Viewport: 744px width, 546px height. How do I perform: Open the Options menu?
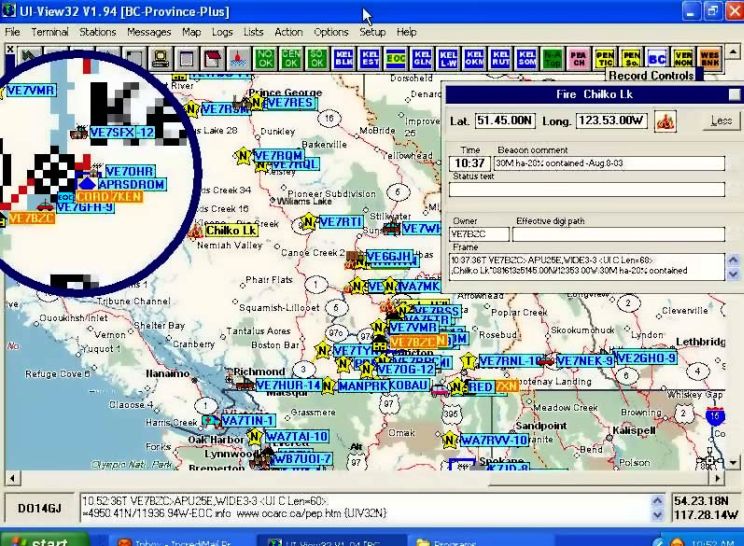point(331,32)
